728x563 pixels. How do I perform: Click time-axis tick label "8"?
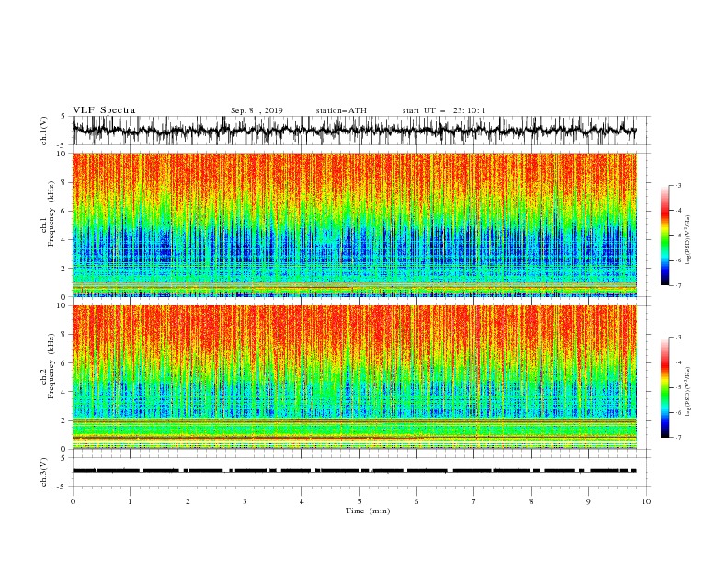click(531, 501)
